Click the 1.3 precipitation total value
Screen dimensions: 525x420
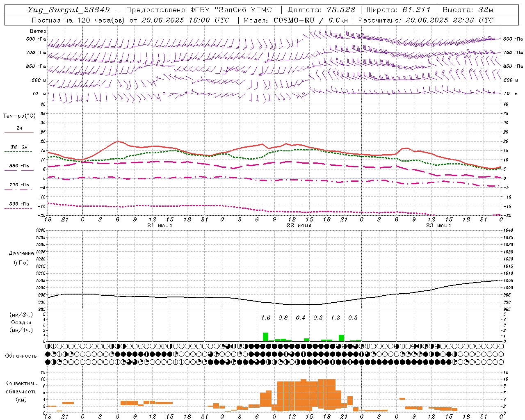336,318
